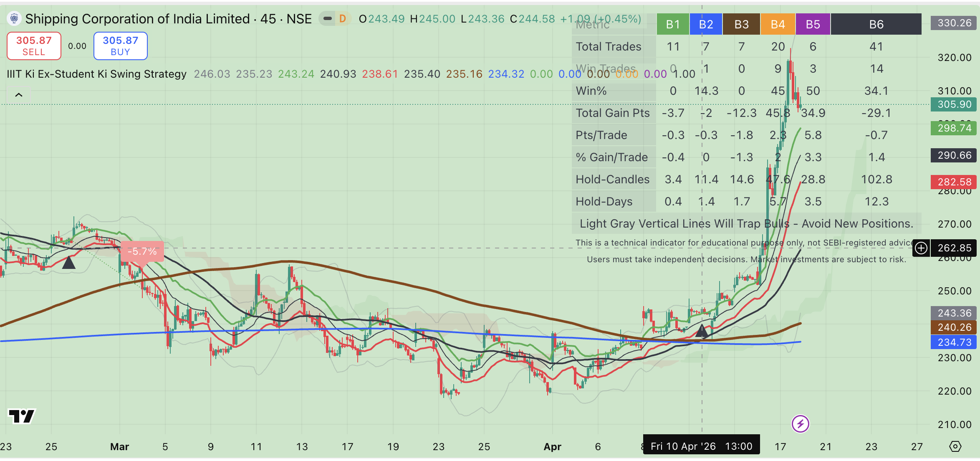980x461 pixels.
Task: Click the 246.03 indicator legend value
Action: click(x=212, y=74)
